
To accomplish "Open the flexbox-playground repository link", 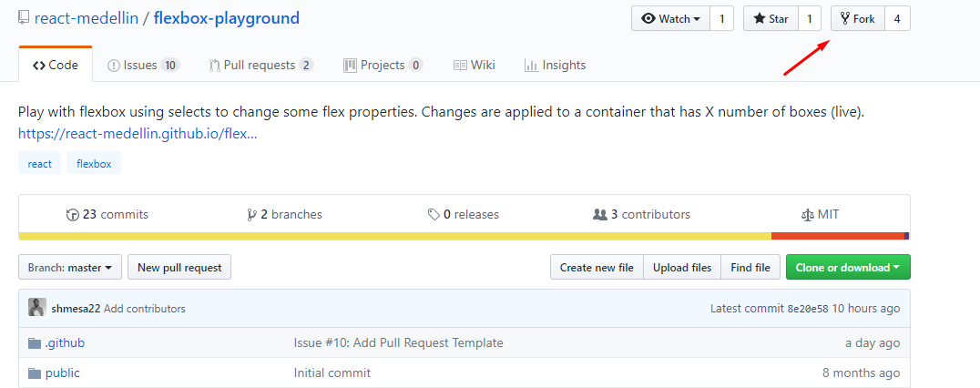I will click(226, 18).
